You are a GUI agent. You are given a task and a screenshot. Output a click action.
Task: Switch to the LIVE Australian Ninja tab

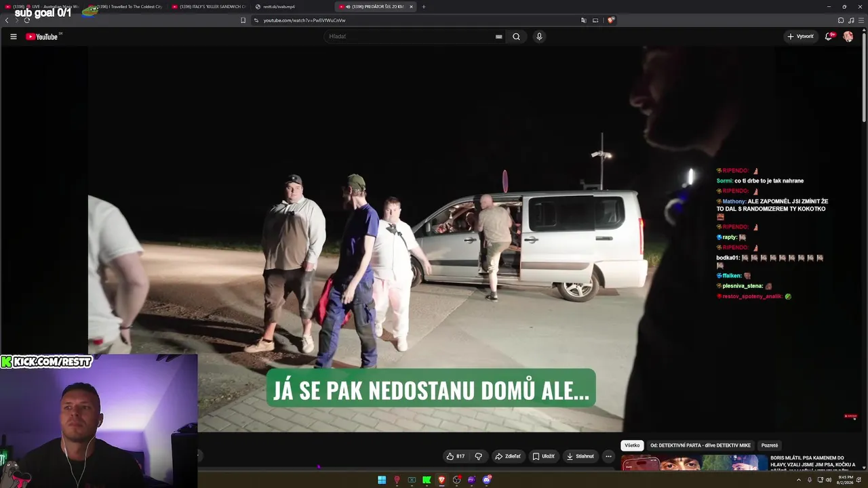[41, 7]
